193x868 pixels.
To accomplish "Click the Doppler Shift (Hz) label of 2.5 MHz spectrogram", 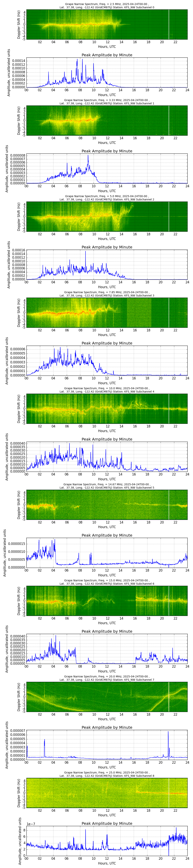I will tap(19, 24).
